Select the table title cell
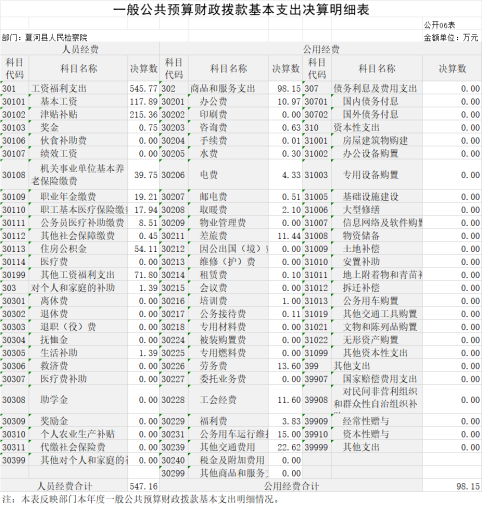The image size is (482, 505). click(x=241, y=9)
